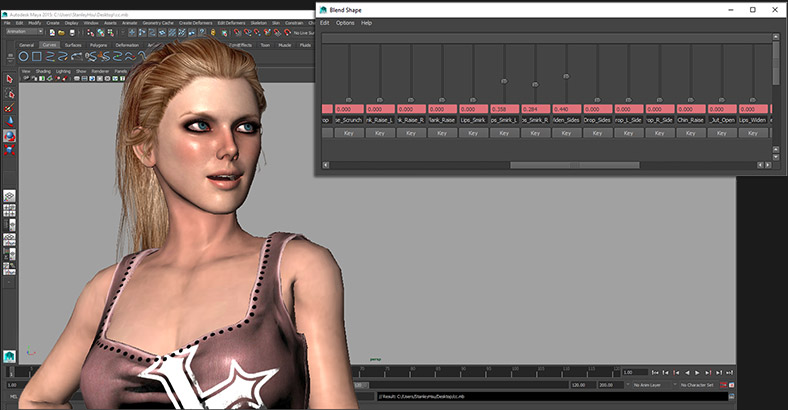Click the Save Scene icon

(x=72, y=33)
